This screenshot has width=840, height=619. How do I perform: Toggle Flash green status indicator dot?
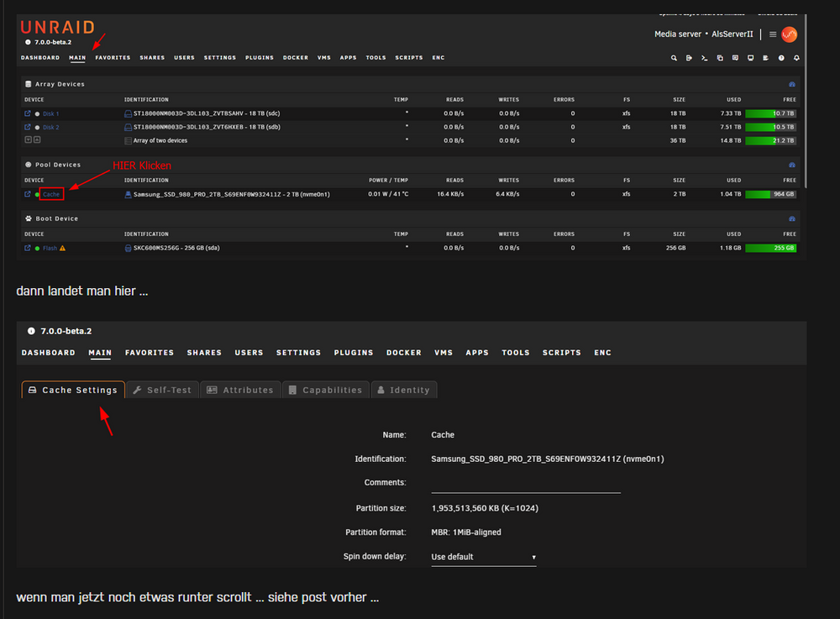[37, 249]
